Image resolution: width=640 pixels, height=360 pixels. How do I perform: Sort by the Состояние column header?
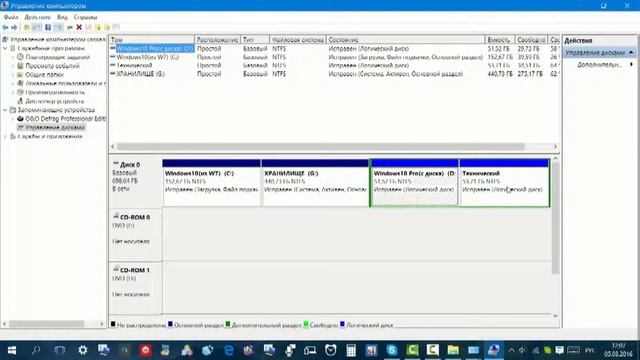[406, 40]
